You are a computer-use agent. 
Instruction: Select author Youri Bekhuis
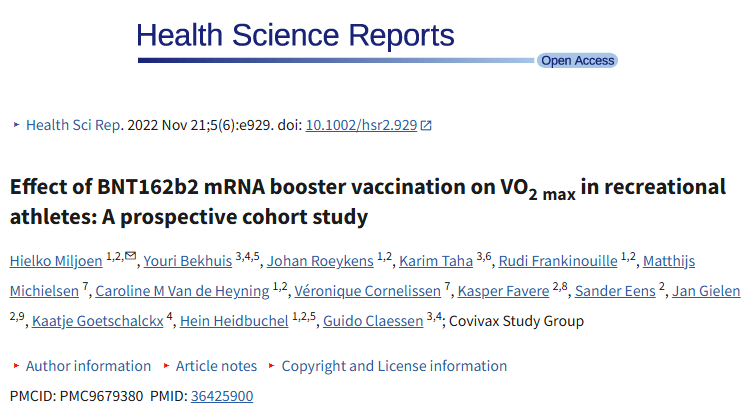tap(188, 261)
